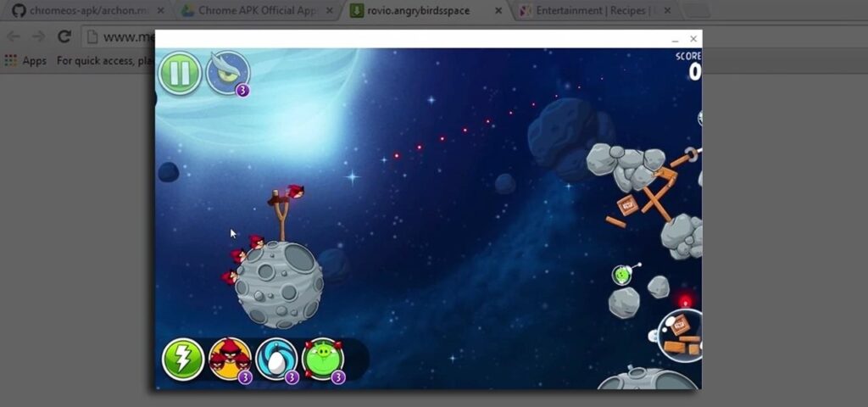Activate the Space Eagle power-up icon
Image resolution: width=868 pixels, height=407 pixels.
point(227,73)
